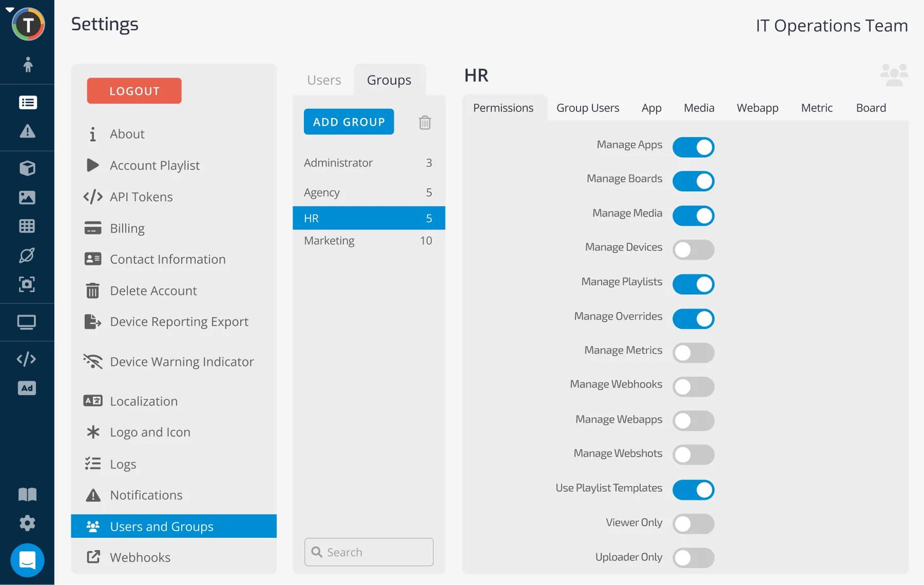The image size is (924, 585).
Task: Disable the Manage Apps toggle
Action: 693,147
